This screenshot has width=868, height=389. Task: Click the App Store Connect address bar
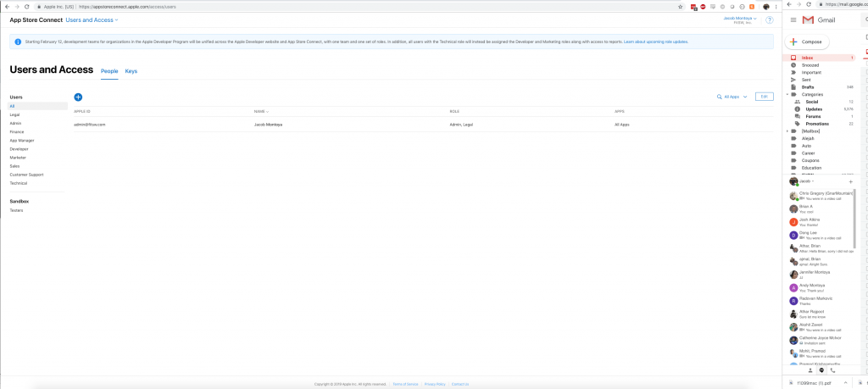[x=354, y=7]
